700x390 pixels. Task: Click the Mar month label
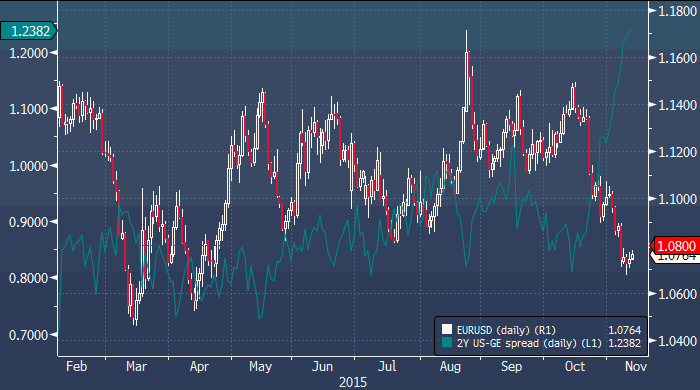coord(136,366)
